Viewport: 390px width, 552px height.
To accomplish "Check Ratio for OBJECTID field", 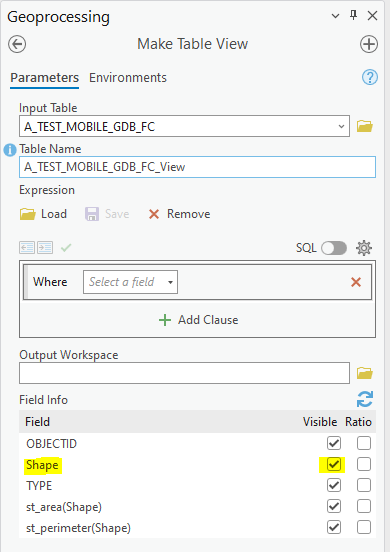I will click(364, 443).
